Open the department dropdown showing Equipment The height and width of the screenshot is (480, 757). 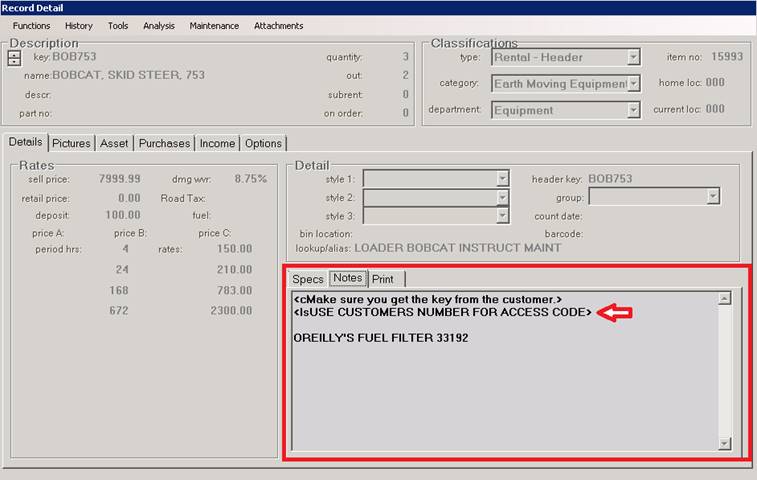pyautogui.click(x=633, y=110)
